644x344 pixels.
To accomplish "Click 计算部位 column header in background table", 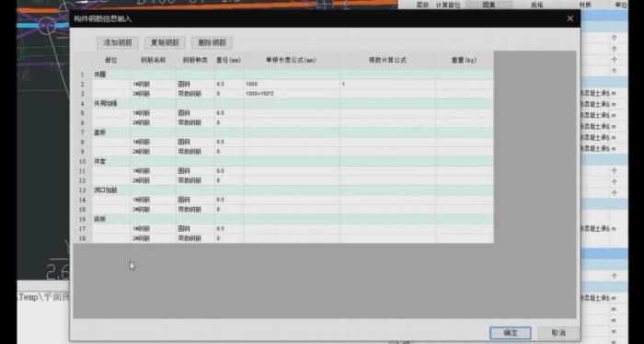I will click(448, 5).
